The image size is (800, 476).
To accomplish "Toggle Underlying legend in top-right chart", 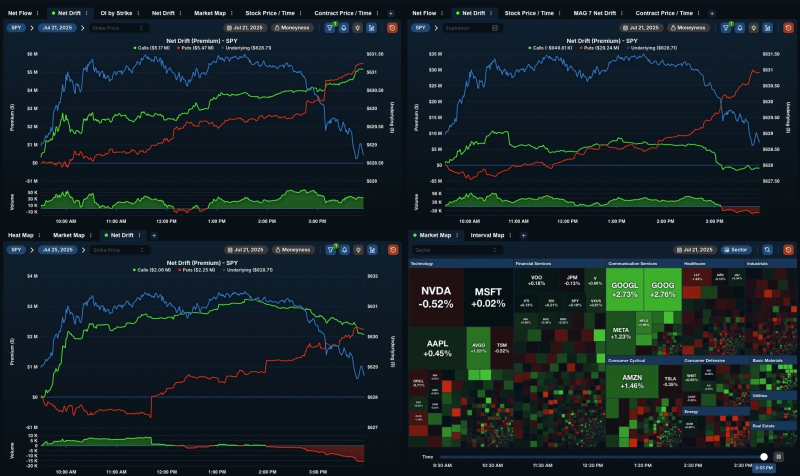I will point(652,48).
